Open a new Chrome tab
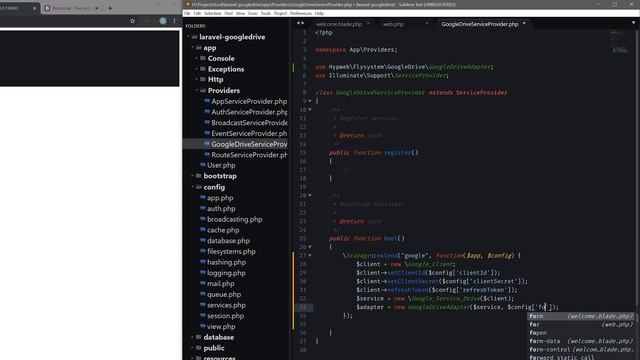The image size is (640, 360). pyautogui.click(x=110, y=8)
